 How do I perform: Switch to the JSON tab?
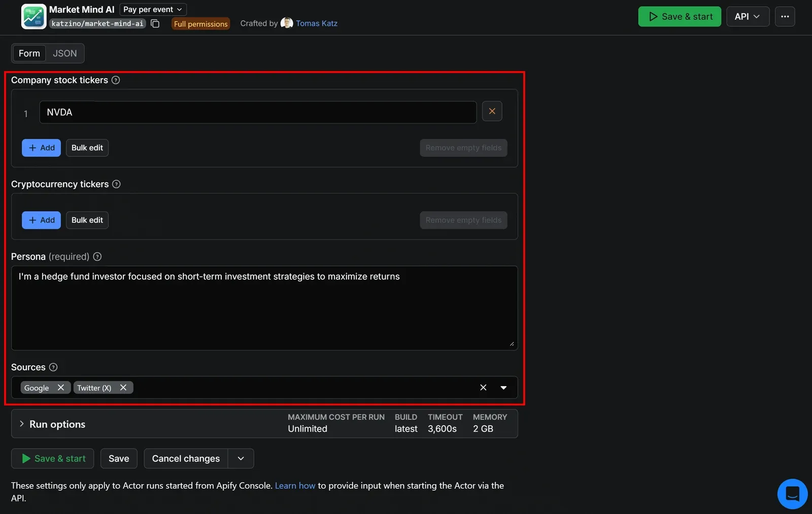click(x=65, y=53)
